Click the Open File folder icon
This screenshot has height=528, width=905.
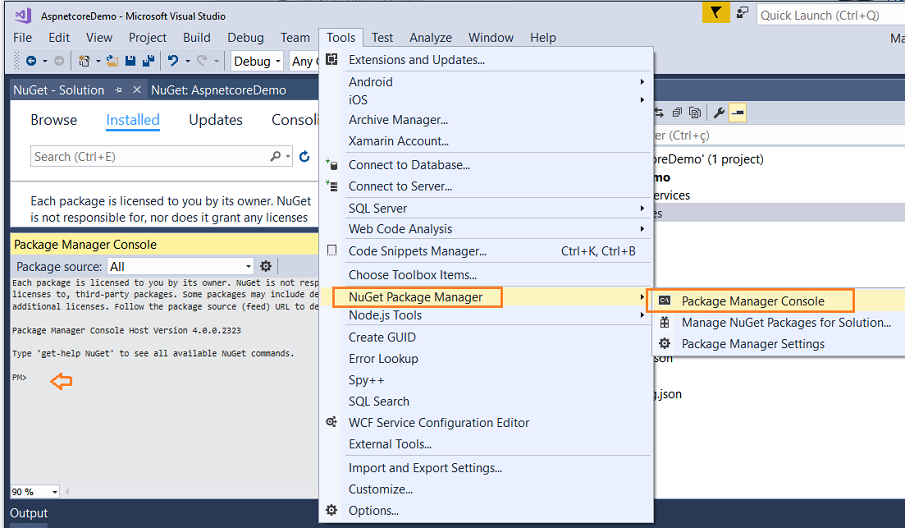coord(112,61)
